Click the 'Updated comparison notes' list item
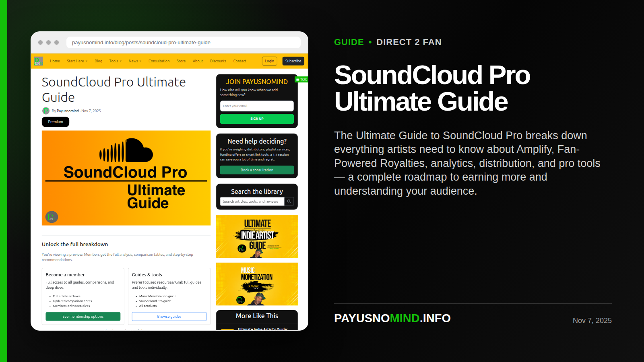Viewport: 644px width, 362px height. coord(72,301)
